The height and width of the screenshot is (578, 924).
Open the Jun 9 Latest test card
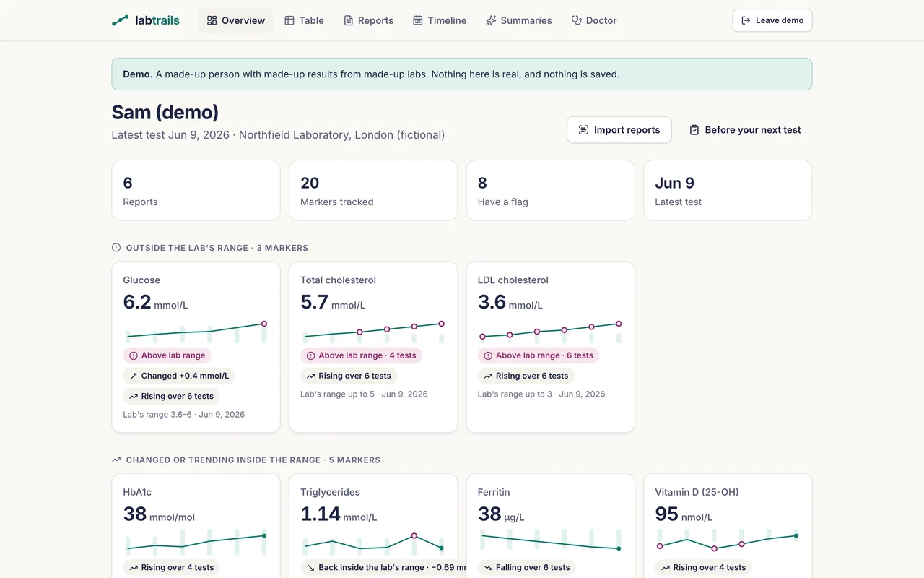click(728, 190)
